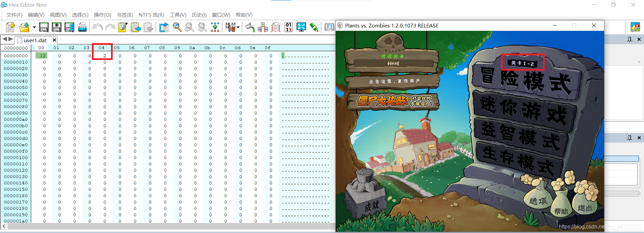Open the 工具(V) menu
Screen dimensions: 644x233
click(x=178, y=15)
